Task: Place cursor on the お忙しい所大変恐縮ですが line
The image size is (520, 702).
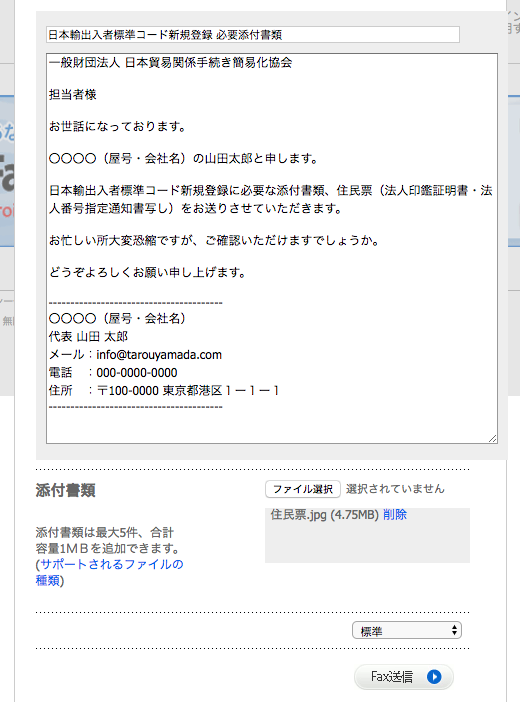Action: click(215, 240)
